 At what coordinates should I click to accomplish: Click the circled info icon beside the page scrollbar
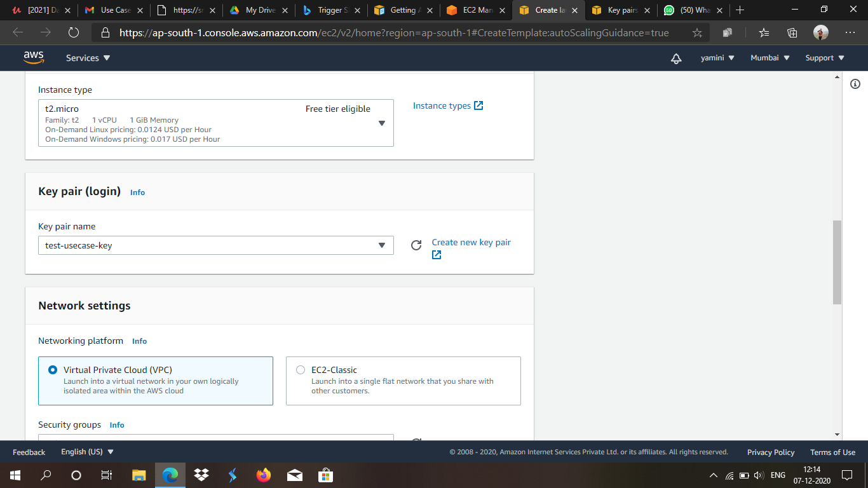click(x=855, y=84)
